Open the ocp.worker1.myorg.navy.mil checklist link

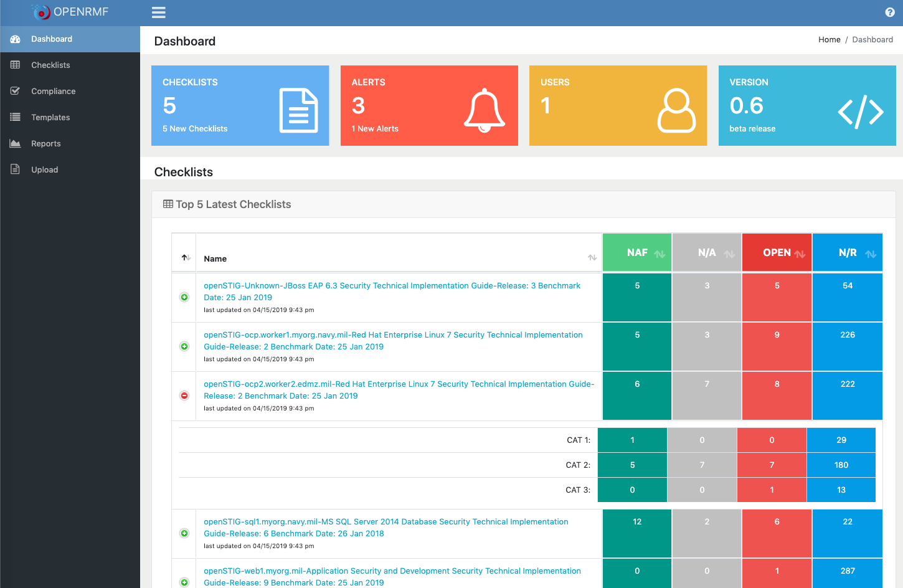[x=393, y=341]
